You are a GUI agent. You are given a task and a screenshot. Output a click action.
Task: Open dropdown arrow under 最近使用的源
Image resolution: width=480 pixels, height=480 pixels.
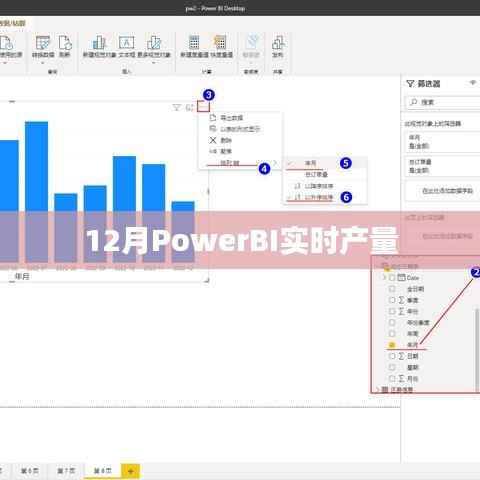pos(5,63)
